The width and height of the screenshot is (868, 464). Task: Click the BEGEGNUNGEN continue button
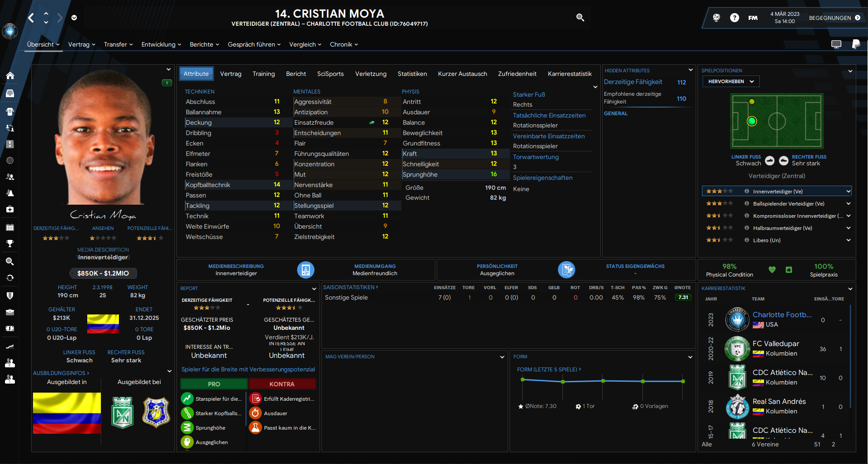pyautogui.click(x=835, y=18)
